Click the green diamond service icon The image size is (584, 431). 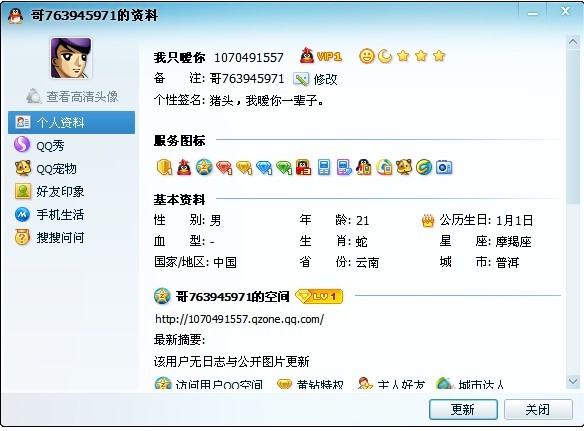click(x=284, y=167)
